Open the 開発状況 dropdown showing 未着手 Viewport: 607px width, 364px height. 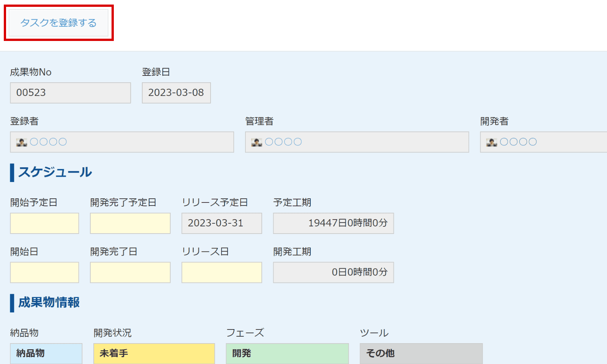[x=154, y=353]
